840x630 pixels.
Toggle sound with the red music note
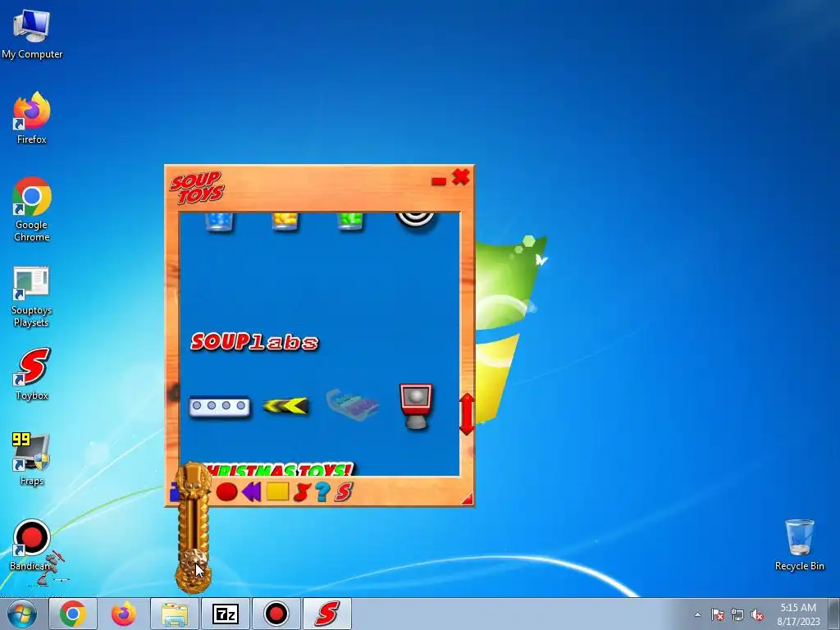coord(302,492)
